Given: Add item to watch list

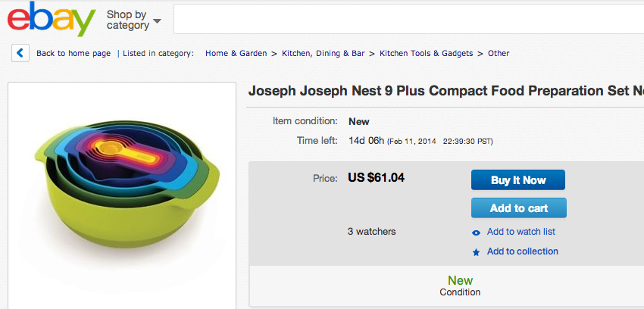Looking at the screenshot, I should [x=521, y=232].
